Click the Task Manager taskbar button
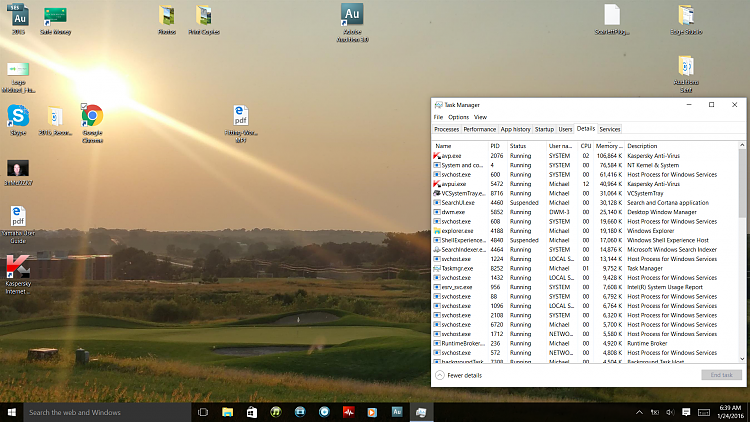Screen dimensions: 750x422 pyautogui.click(x=421, y=412)
